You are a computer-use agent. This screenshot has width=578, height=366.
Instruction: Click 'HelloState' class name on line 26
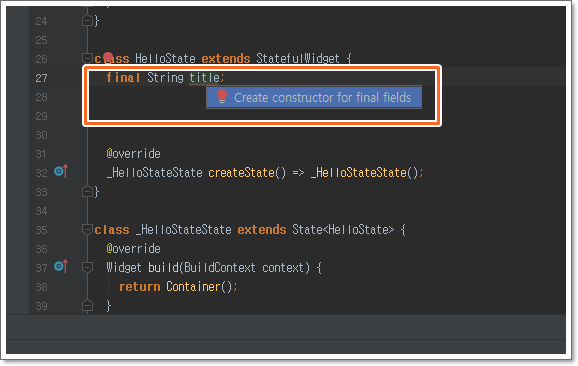[x=165, y=58]
